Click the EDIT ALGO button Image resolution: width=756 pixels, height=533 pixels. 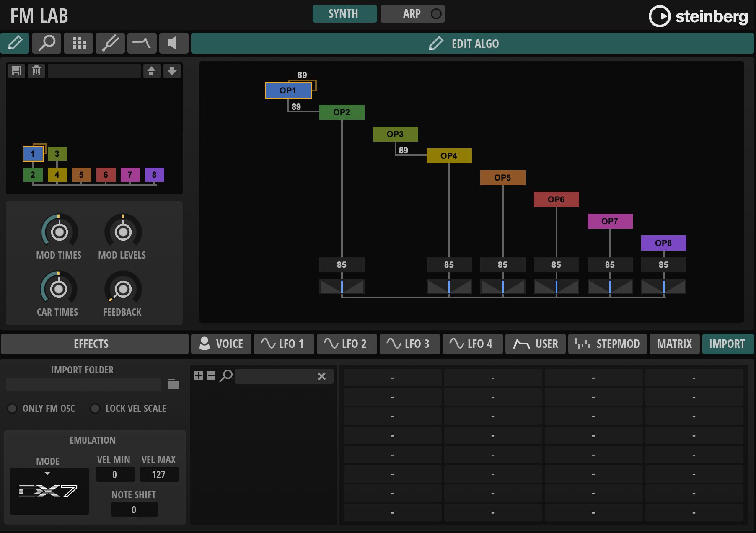472,43
